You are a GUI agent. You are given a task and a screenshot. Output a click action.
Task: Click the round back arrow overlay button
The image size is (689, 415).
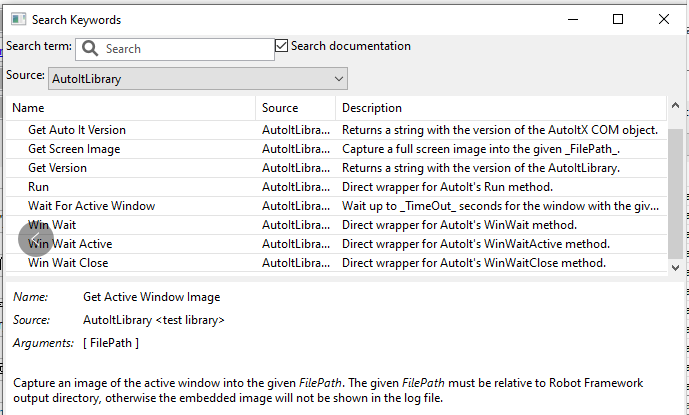click(36, 238)
